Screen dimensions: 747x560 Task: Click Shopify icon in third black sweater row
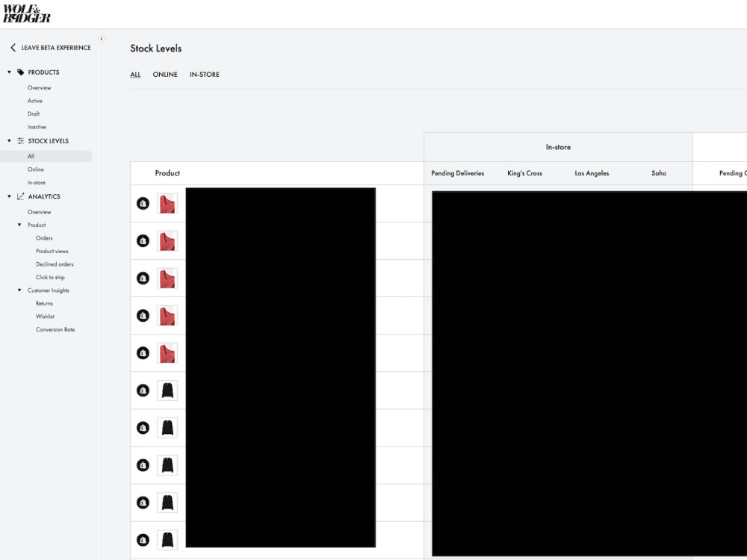tap(143, 465)
